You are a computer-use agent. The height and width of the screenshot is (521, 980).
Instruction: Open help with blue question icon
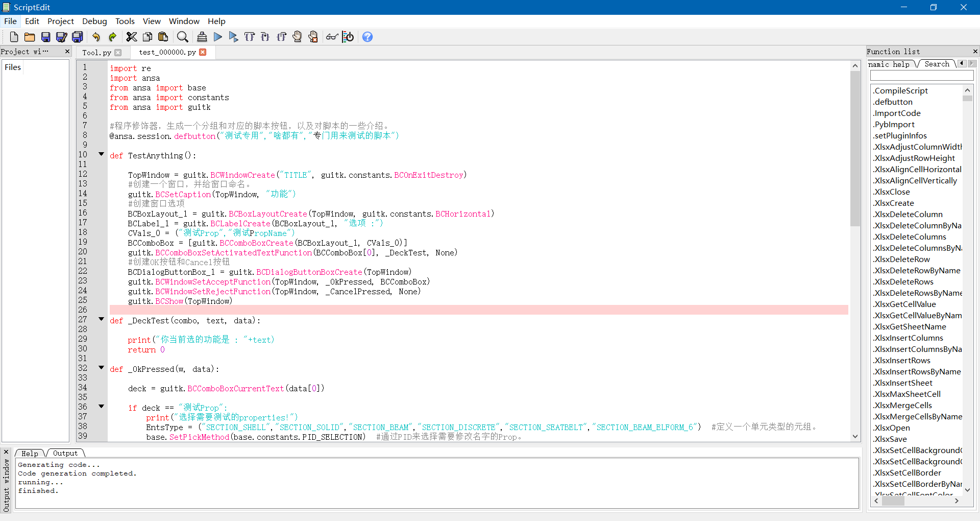point(367,37)
